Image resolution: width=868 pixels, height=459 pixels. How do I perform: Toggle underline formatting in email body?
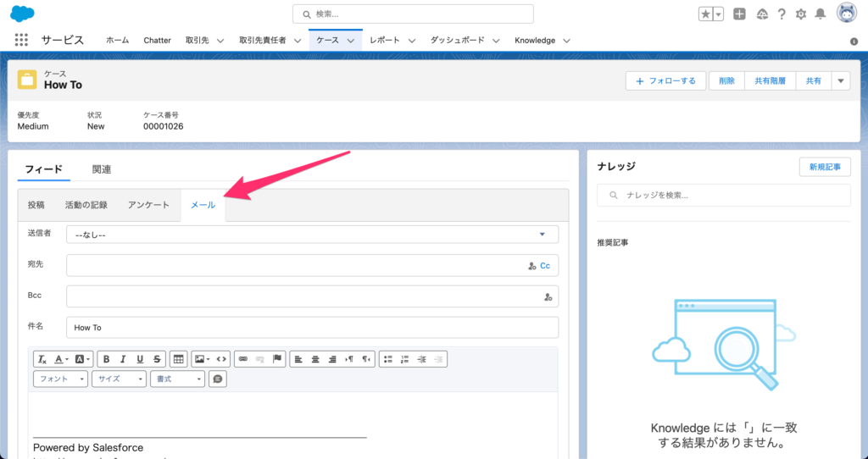coord(140,359)
